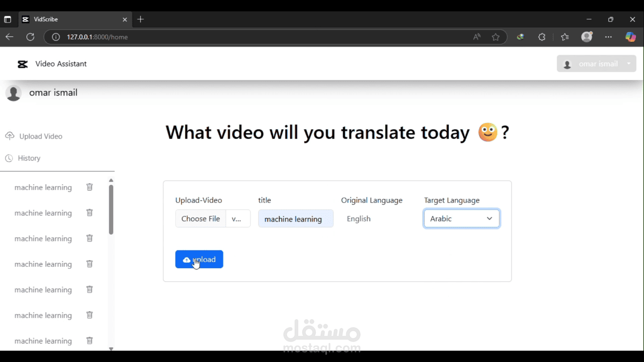This screenshot has height=362, width=644.
Task: Open a new browser tab
Action: 140,19
